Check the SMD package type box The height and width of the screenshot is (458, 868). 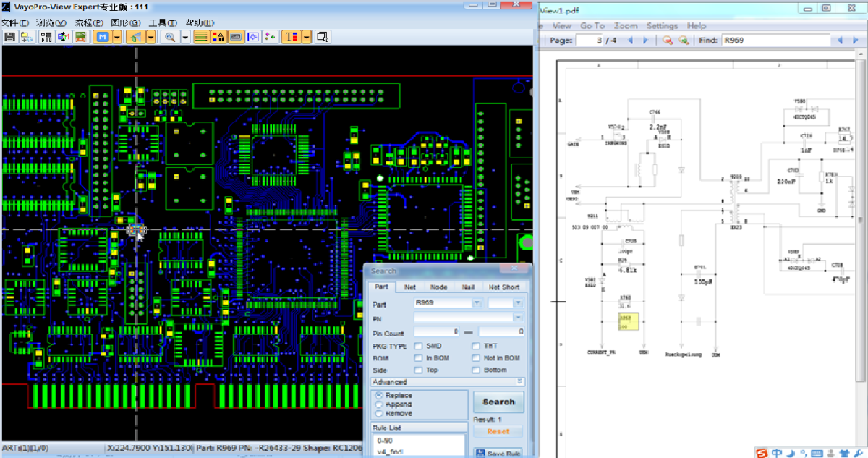[x=418, y=346]
